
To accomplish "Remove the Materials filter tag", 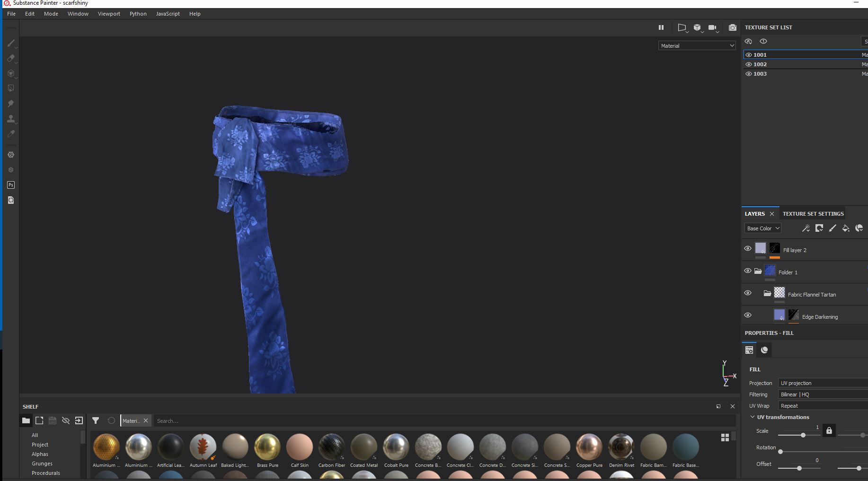I will (x=146, y=420).
